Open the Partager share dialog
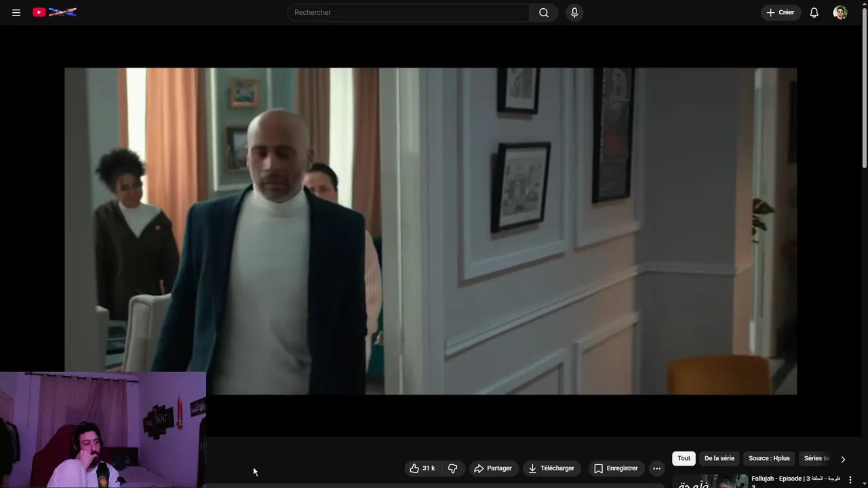 coord(493,468)
